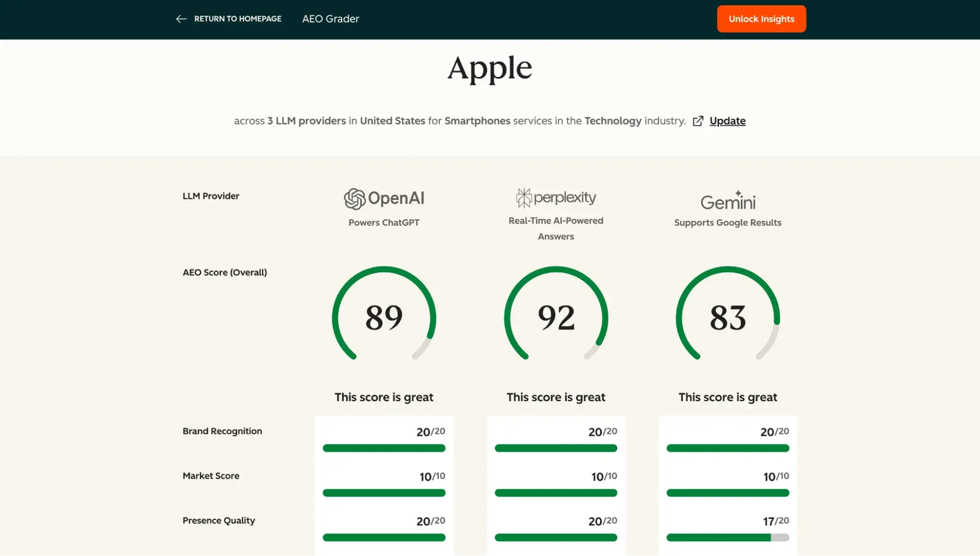This screenshot has height=556, width=980.
Task: Click the OpenAI Market Score value 10/10
Action: click(432, 477)
